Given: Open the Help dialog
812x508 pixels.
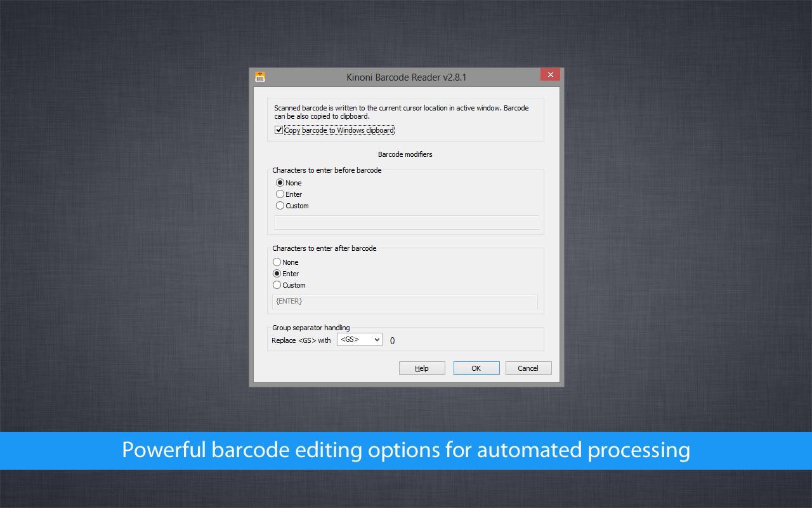Looking at the screenshot, I should [421, 368].
